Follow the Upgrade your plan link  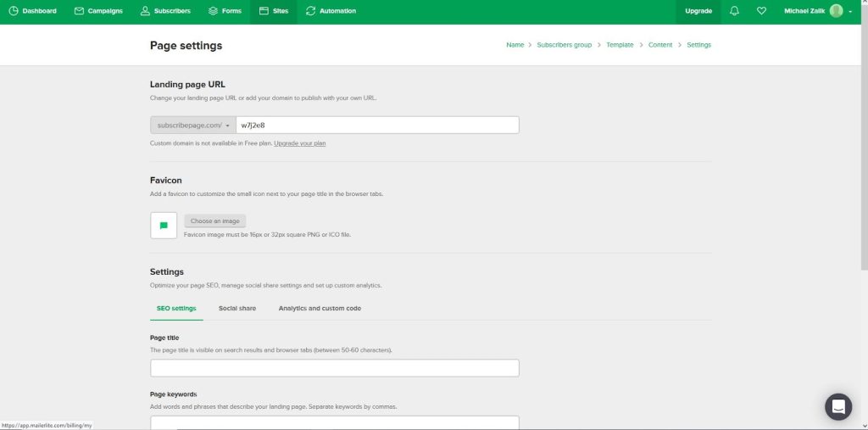tap(299, 143)
